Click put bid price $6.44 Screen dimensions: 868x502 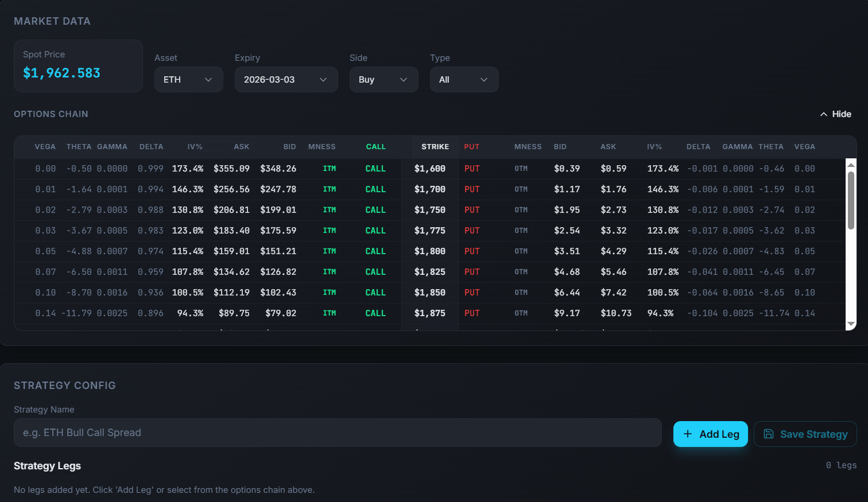[x=567, y=293]
